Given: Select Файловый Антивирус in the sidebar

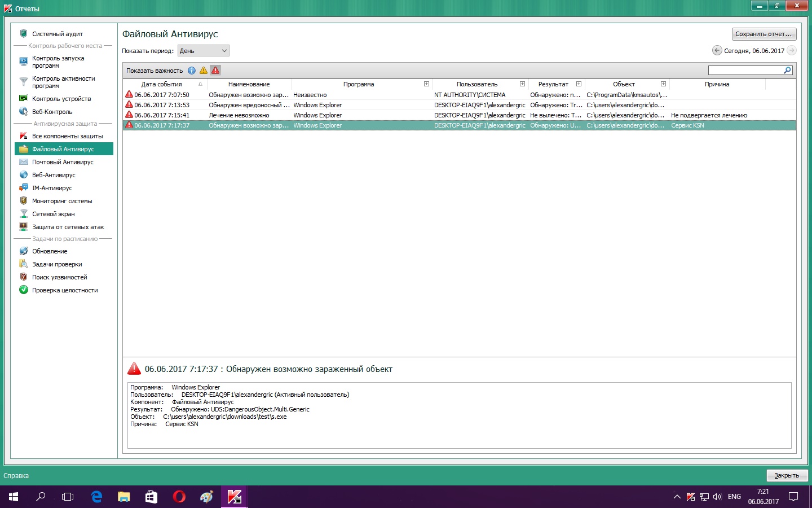Looking at the screenshot, I should [64, 149].
